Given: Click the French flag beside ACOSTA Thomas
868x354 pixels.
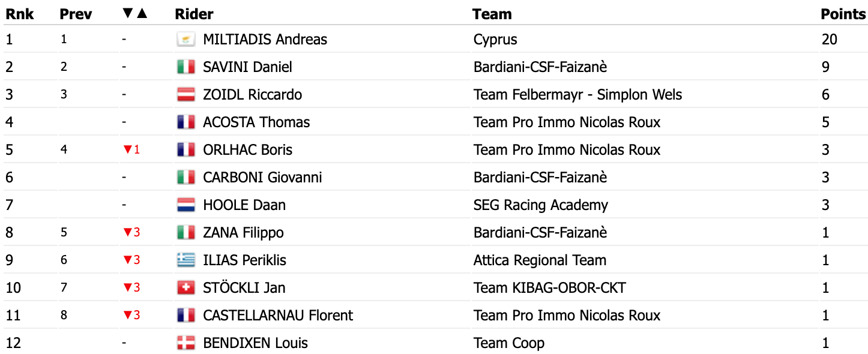Looking at the screenshot, I should coord(186,122).
